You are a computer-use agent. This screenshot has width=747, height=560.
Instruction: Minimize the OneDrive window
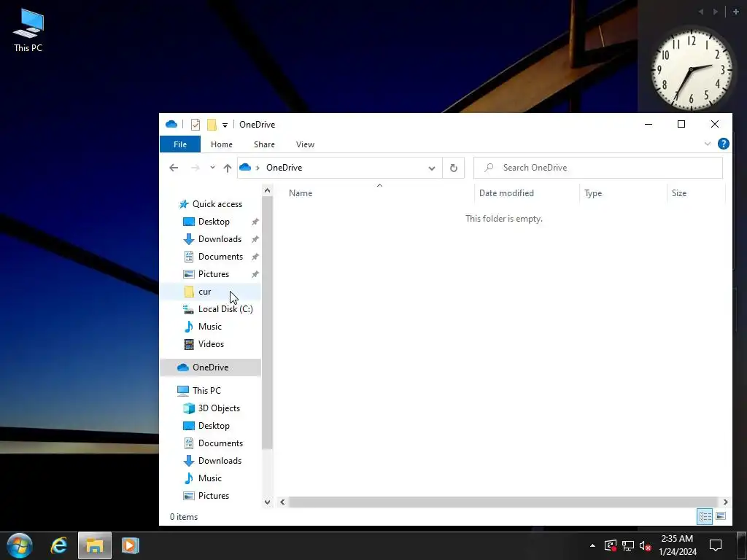pos(649,124)
